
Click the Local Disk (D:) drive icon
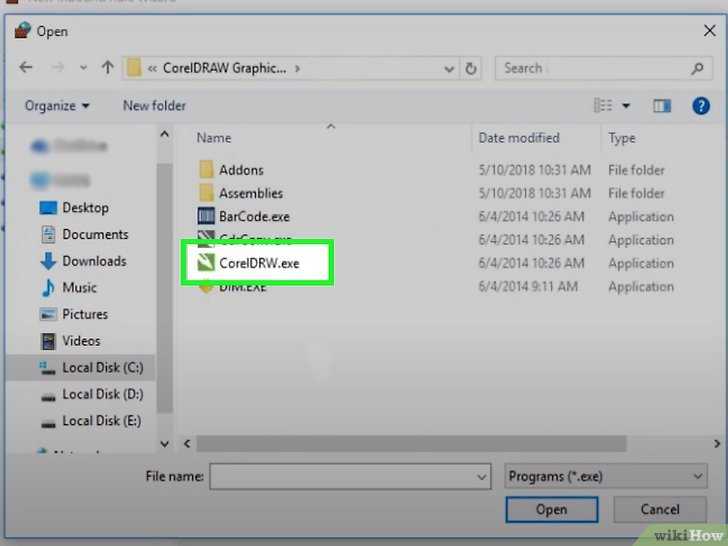[48, 396]
